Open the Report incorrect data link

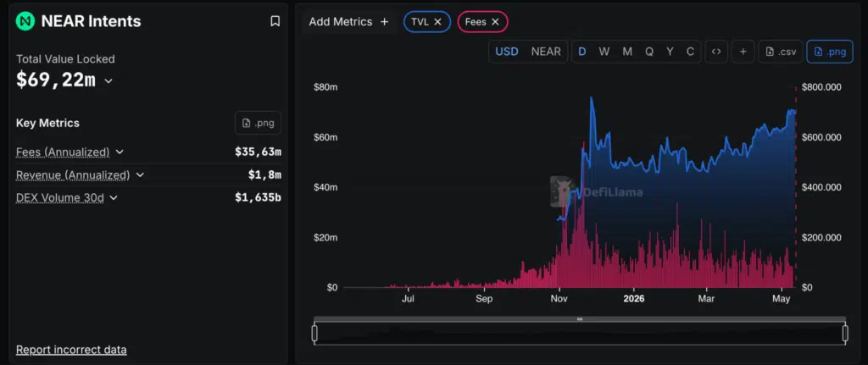coord(71,350)
